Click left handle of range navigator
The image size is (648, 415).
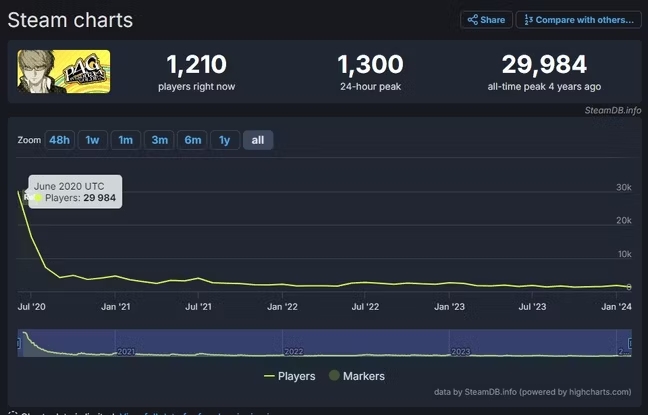point(19,343)
